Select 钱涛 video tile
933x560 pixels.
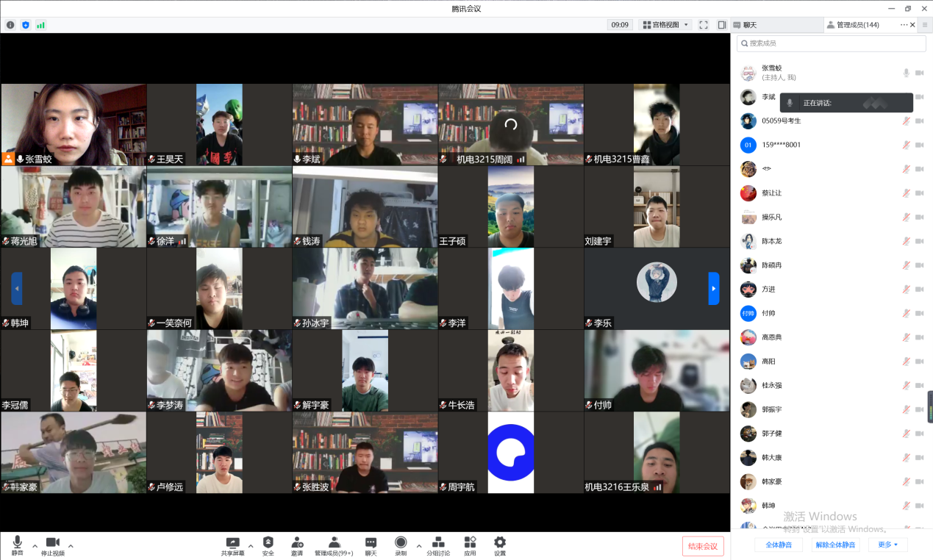pyautogui.click(x=365, y=207)
